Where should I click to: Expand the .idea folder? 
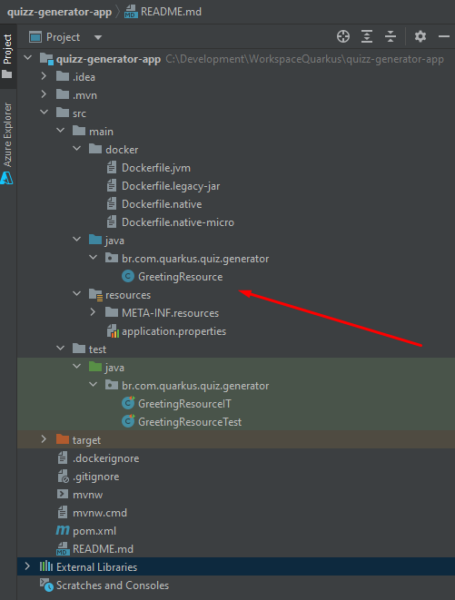[x=44, y=76]
